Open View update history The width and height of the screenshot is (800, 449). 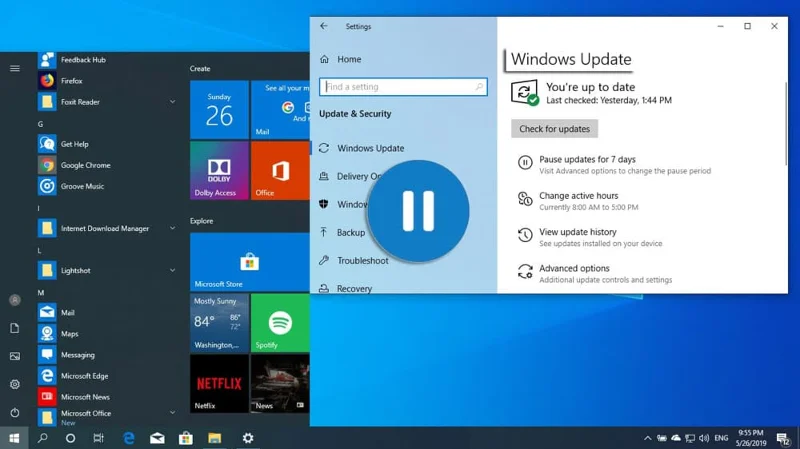click(x=590, y=237)
